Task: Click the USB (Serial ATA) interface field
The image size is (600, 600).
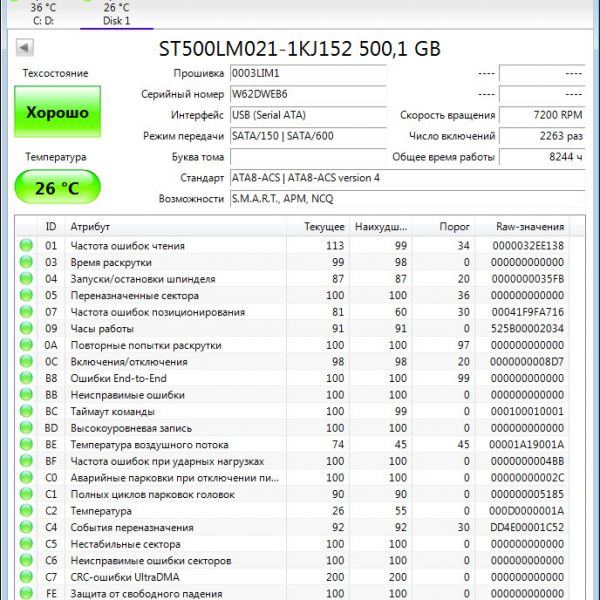Action: [x=308, y=115]
